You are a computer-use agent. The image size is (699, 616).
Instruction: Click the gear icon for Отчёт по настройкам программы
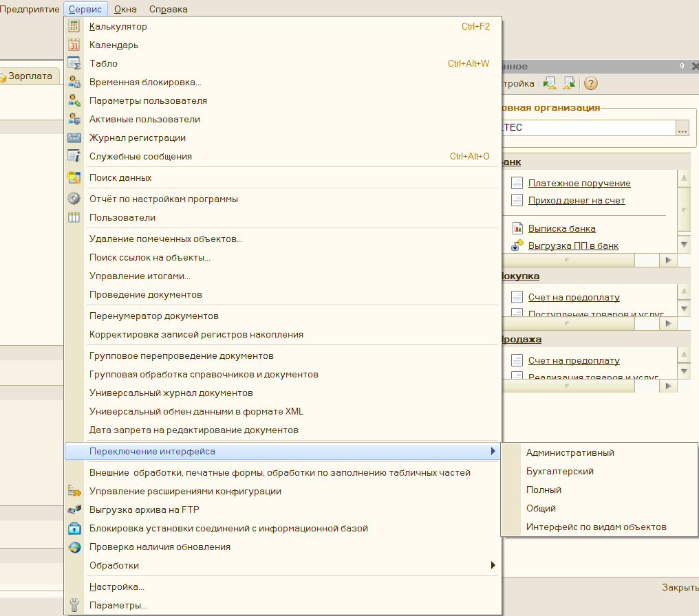tap(74, 199)
